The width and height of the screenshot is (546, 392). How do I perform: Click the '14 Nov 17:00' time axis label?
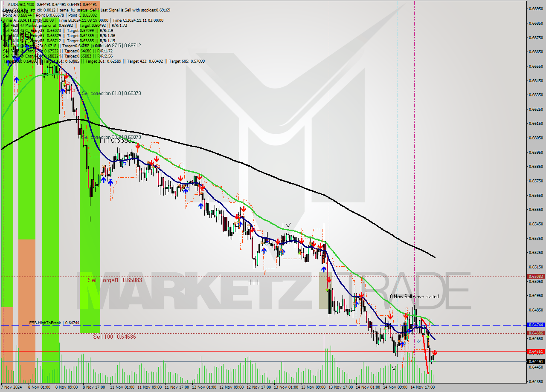pos(422,387)
